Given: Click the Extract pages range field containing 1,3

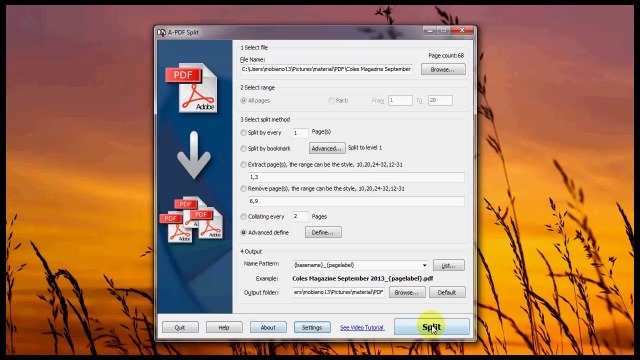Looking at the screenshot, I should [x=356, y=177].
